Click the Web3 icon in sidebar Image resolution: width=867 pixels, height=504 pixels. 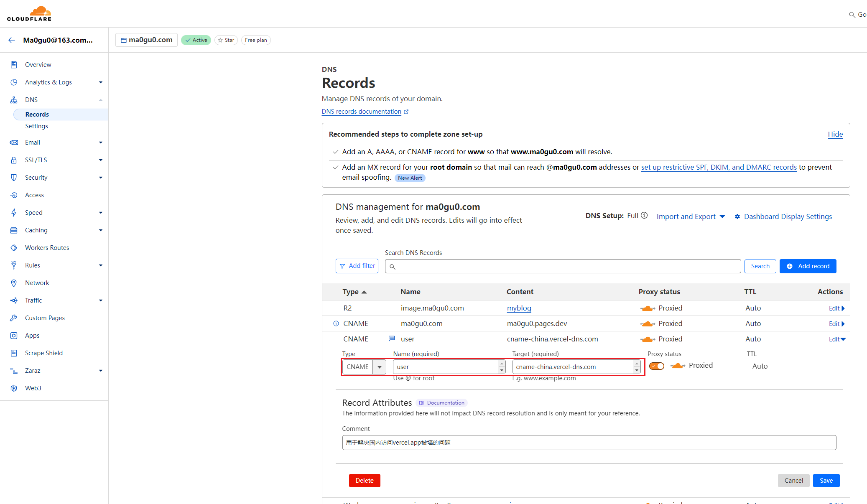coord(14,388)
